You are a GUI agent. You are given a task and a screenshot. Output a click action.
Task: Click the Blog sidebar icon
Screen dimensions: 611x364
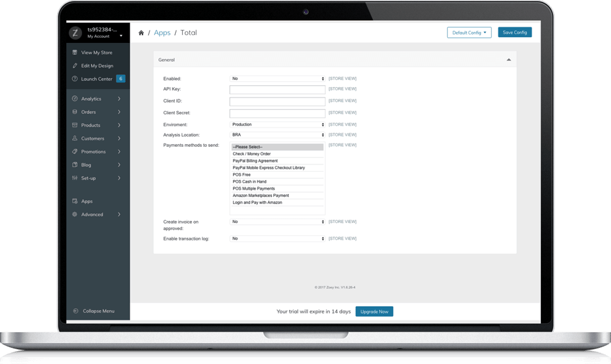tap(75, 164)
